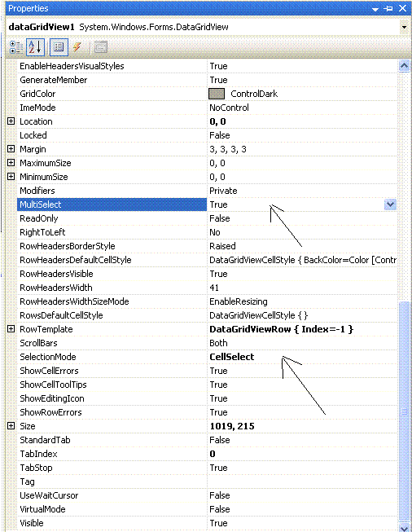The image size is (412, 532).
Task: Click the scroll down arrow at bottom
Action: pyautogui.click(x=404, y=527)
